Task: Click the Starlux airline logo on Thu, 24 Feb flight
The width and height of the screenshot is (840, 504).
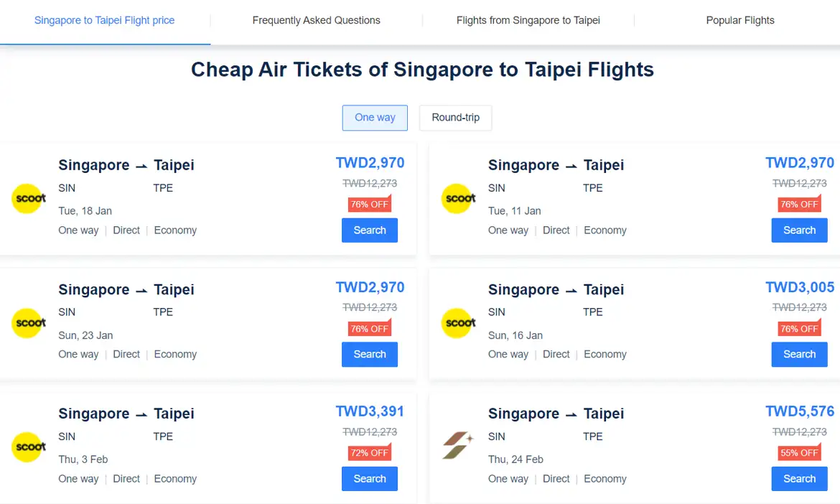Action: (x=459, y=445)
